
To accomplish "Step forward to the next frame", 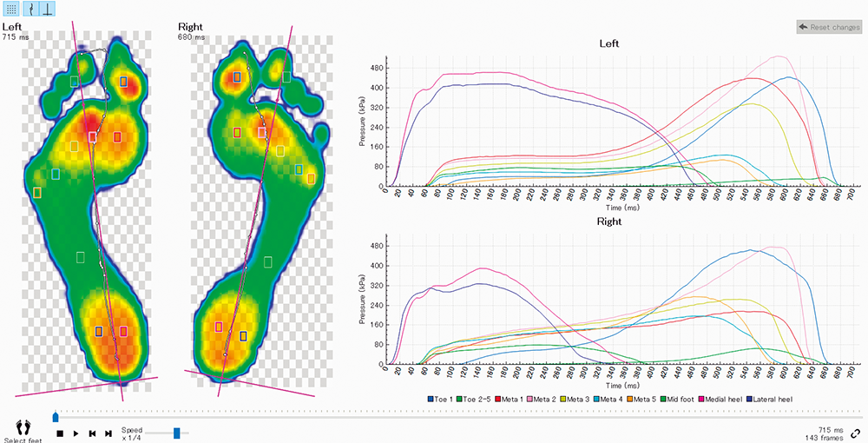I will pyautogui.click(x=108, y=433).
